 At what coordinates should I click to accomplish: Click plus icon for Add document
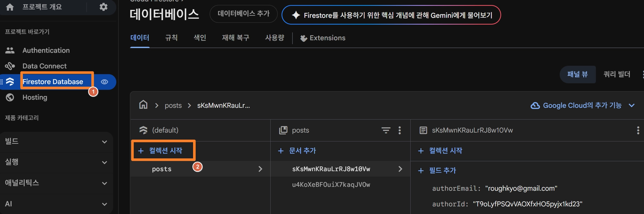coord(281,151)
